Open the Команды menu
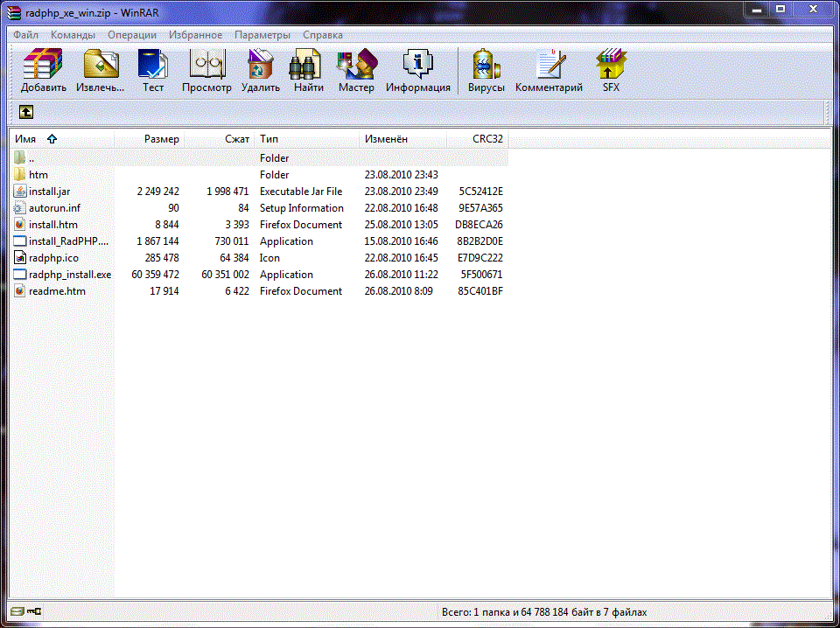 click(73, 35)
